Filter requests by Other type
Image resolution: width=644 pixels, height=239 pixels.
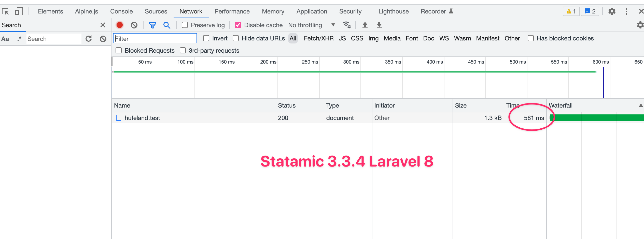[x=512, y=38]
